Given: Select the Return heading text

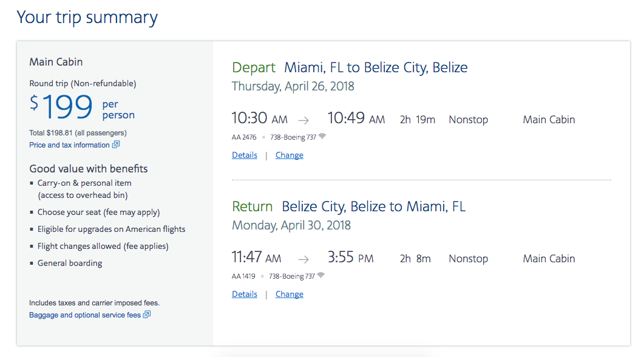Looking at the screenshot, I should (x=252, y=206).
